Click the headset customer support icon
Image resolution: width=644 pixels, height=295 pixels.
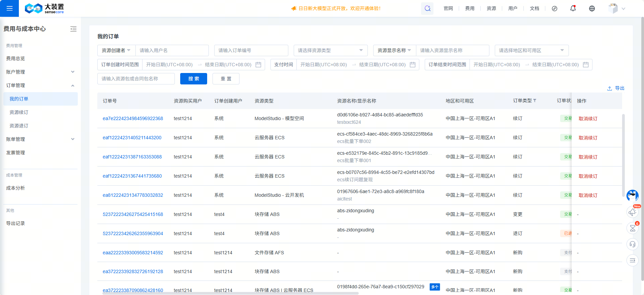632,244
